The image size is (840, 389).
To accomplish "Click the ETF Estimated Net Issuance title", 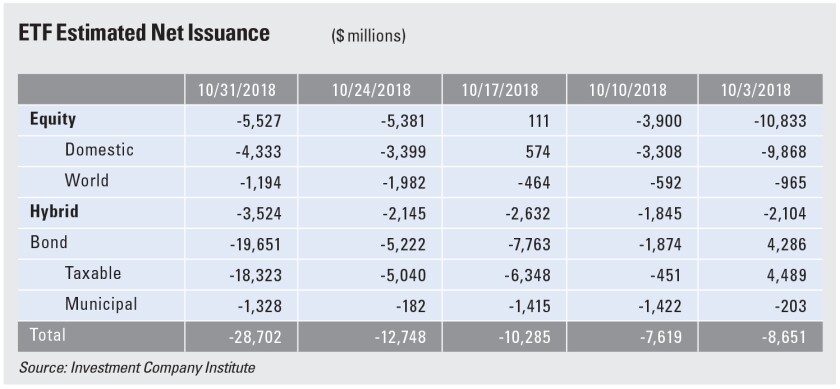I will (144, 33).
